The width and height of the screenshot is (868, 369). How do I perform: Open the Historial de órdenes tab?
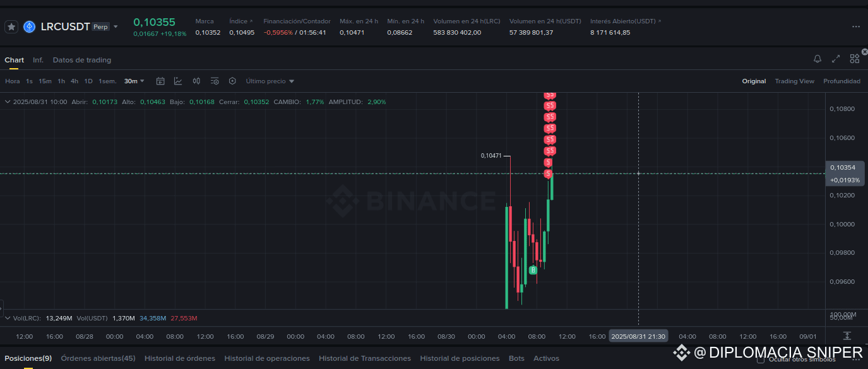click(180, 358)
